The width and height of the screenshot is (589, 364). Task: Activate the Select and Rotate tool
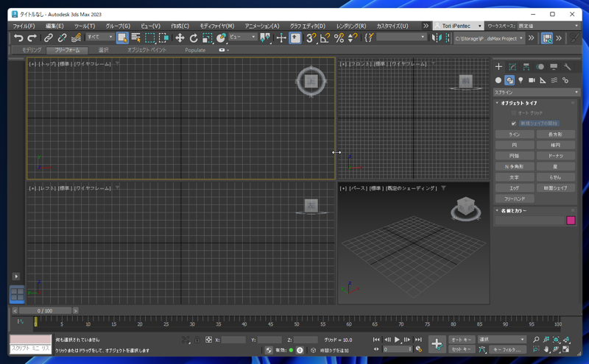tap(194, 38)
